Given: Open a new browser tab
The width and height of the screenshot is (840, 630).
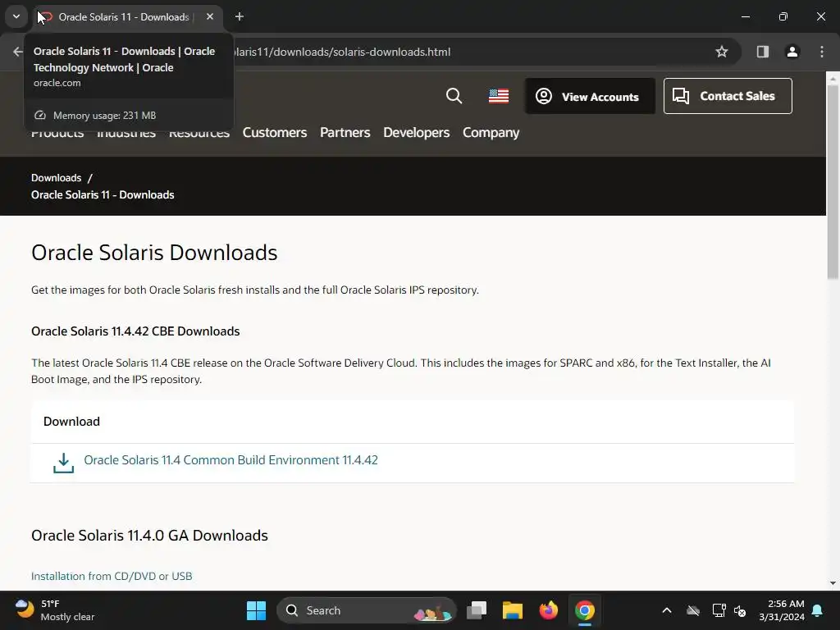Looking at the screenshot, I should click(x=240, y=16).
